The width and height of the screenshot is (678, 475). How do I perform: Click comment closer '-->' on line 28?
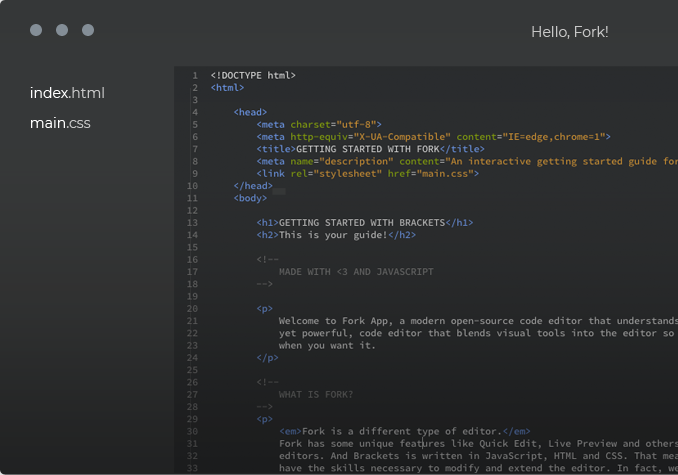click(264, 407)
